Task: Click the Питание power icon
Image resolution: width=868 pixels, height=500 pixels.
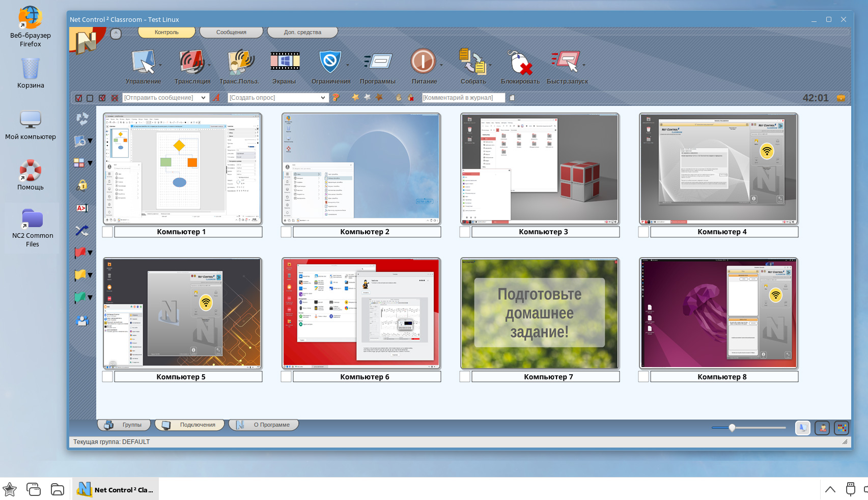Action: click(x=423, y=62)
